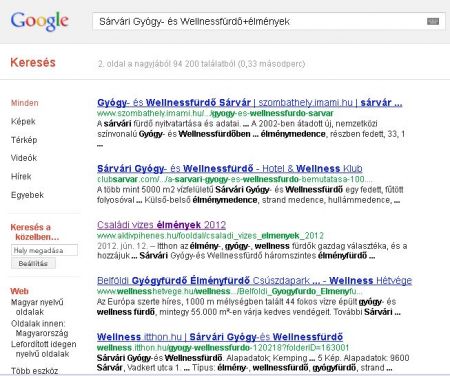Switch to Térkép results
Screen dimensions: 450x376
(x=24, y=140)
